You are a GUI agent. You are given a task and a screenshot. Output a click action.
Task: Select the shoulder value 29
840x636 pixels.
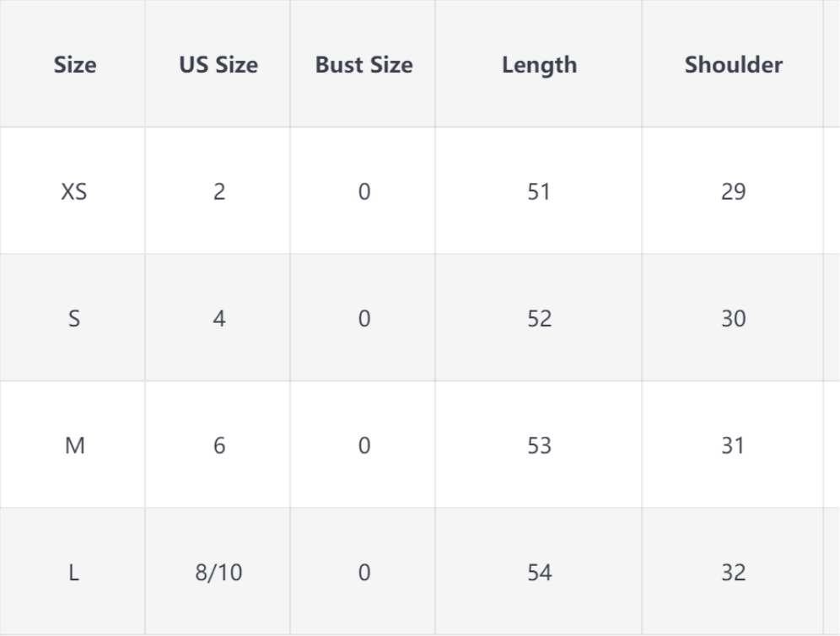[733, 191]
